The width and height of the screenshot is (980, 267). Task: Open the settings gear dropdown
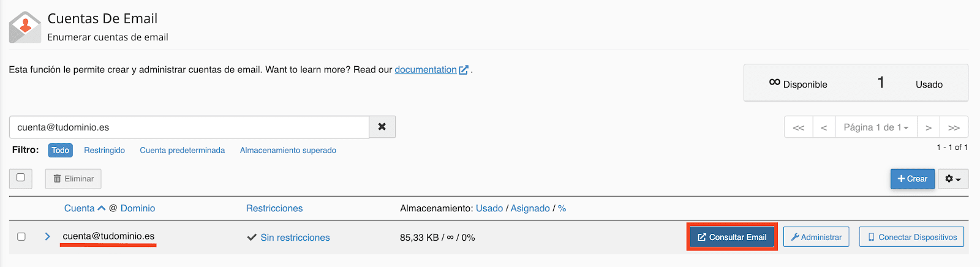click(952, 179)
